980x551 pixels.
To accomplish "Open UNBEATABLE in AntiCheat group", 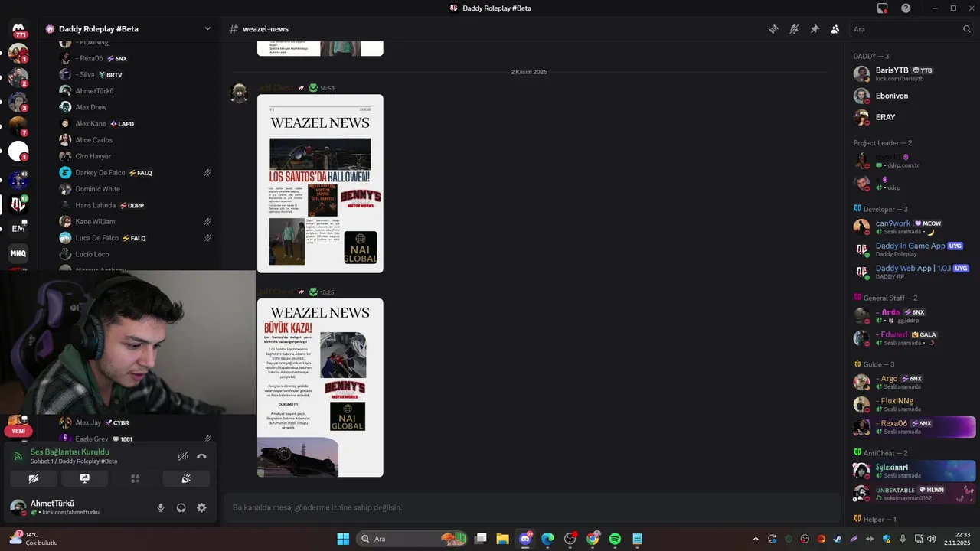I will click(x=913, y=494).
